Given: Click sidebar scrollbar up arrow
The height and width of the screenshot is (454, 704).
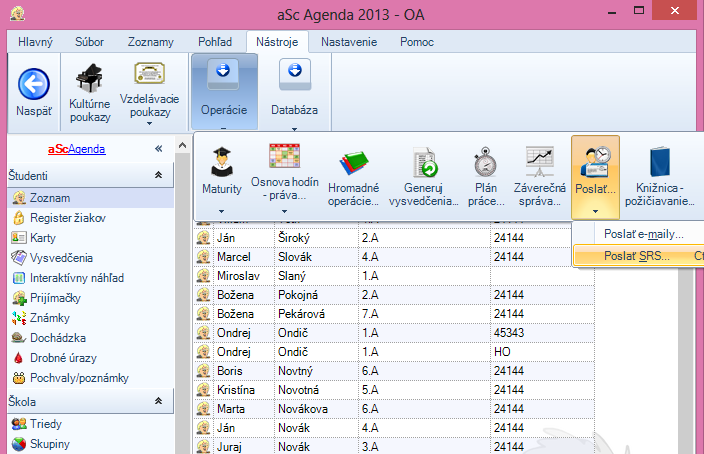Looking at the screenshot, I should [182, 145].
